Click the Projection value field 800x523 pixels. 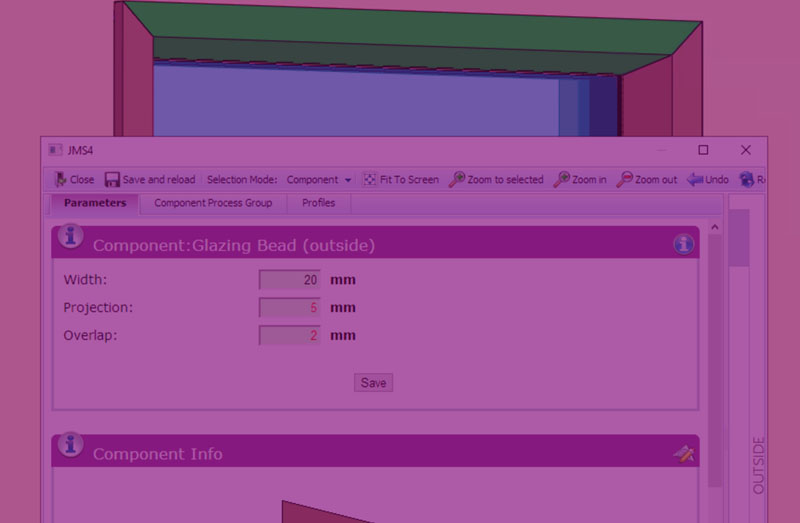coord(290,308)
